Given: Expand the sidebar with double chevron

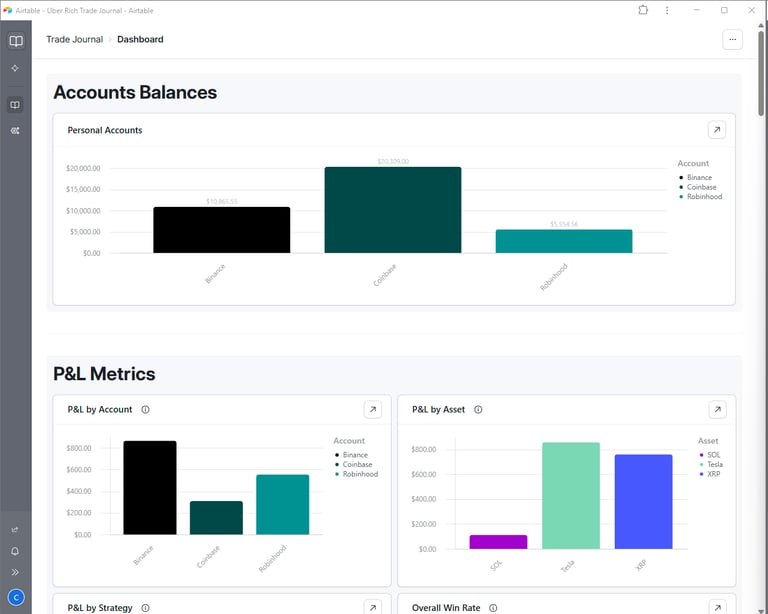Looking at the screenshot, I should pos(15,572).
